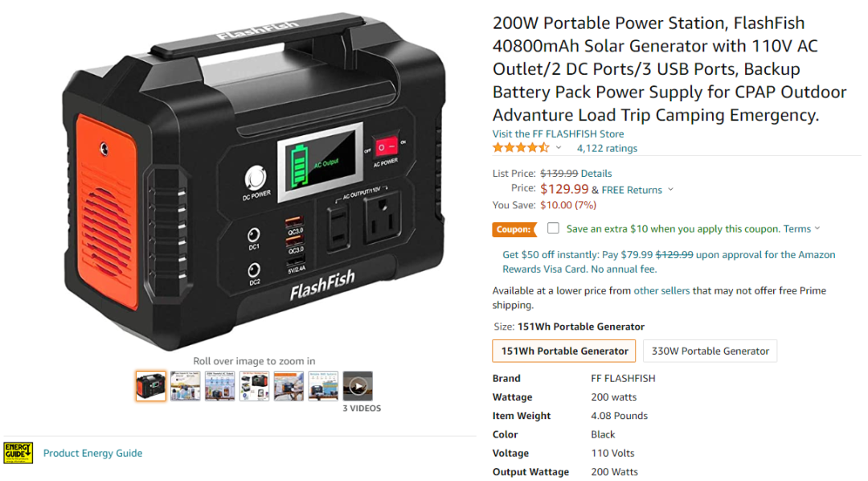Select the sixth product image thumbnail
Image resolution: width=868 pixels, height=481 pixels.
pyautogui.click(x=323, y=386)
